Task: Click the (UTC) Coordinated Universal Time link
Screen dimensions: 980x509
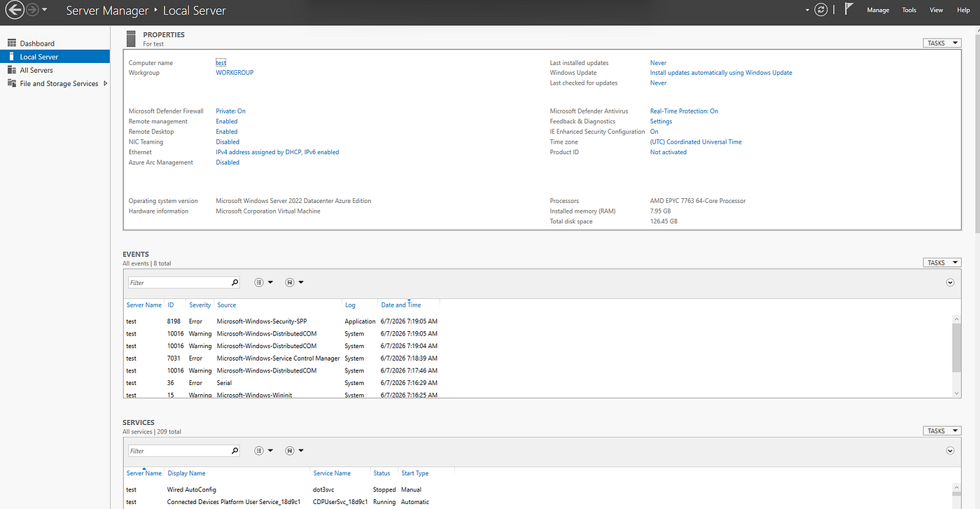Action: (696, 141)
